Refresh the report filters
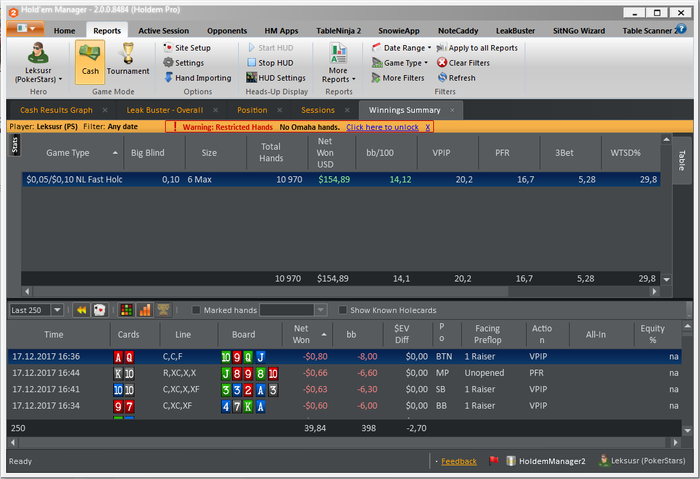This screenshot has height=479, width=700. [x=456, y=78]
